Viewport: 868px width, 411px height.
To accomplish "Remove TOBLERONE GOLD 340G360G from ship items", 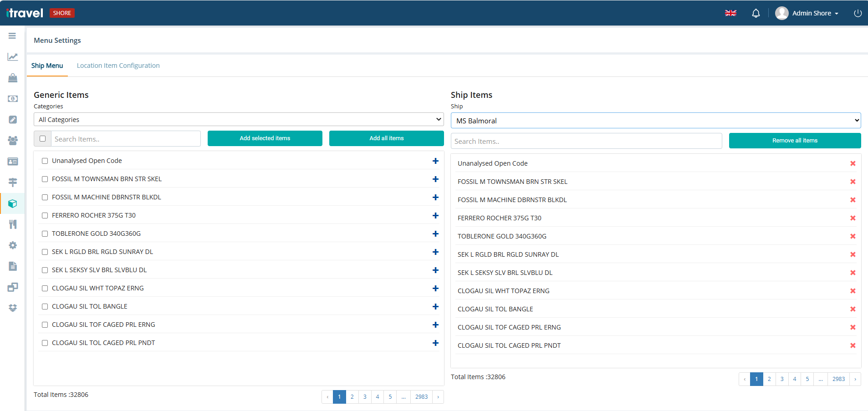I will [853, 236].
